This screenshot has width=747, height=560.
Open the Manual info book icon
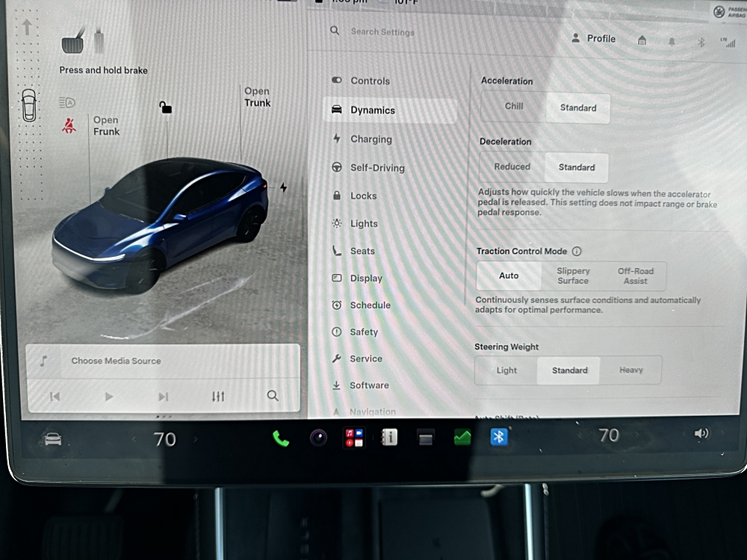(x=389, y=437)
